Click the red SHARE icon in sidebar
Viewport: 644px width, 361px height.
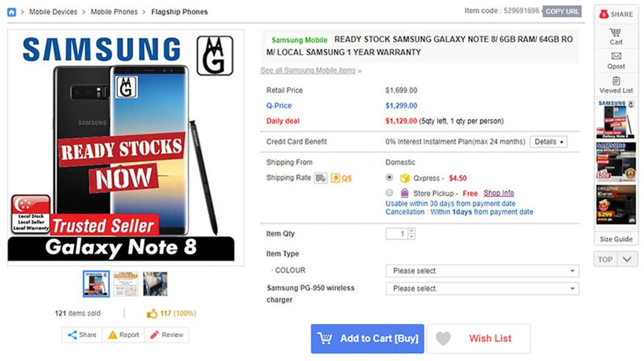pos(604,14)
